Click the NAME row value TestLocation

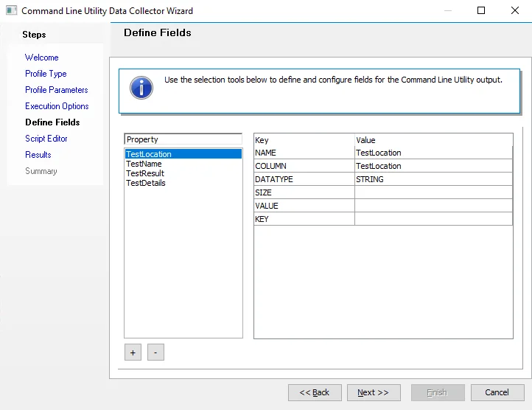click(433, 153)
